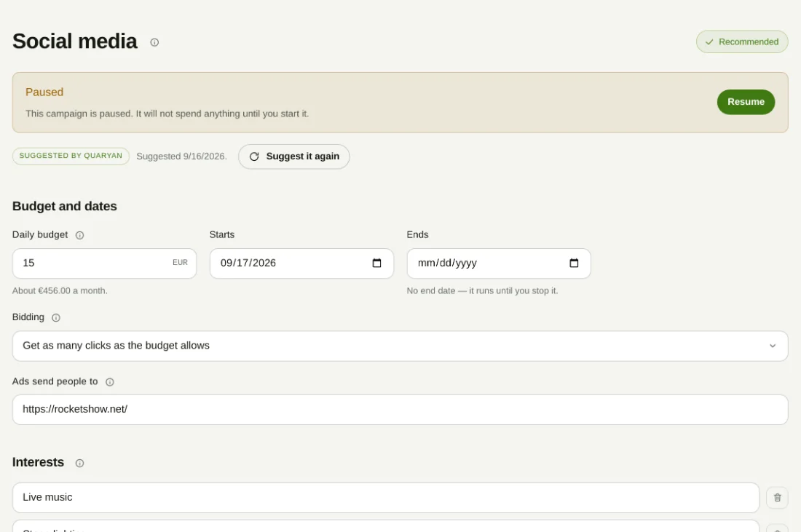Edit the rocketshow.net destination URL field

click(x=400, y=410)
